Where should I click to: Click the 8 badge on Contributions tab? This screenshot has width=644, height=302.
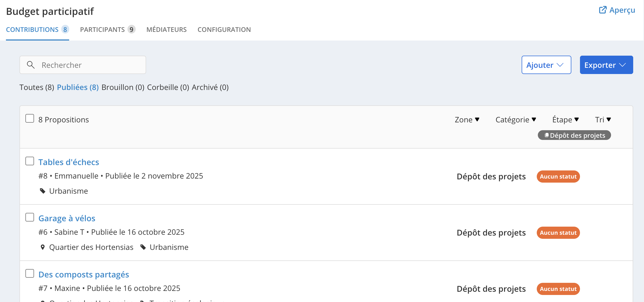tap(65, 29)
